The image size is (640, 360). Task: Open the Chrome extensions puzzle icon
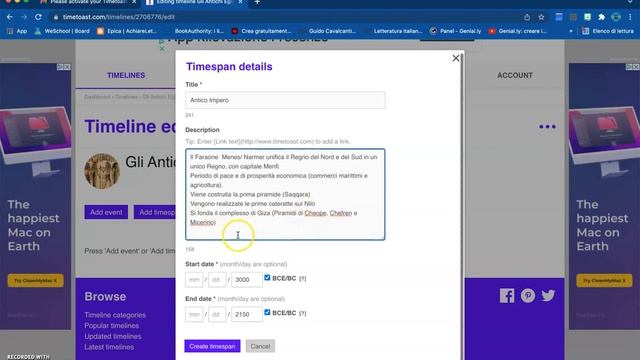click(601, 17)
